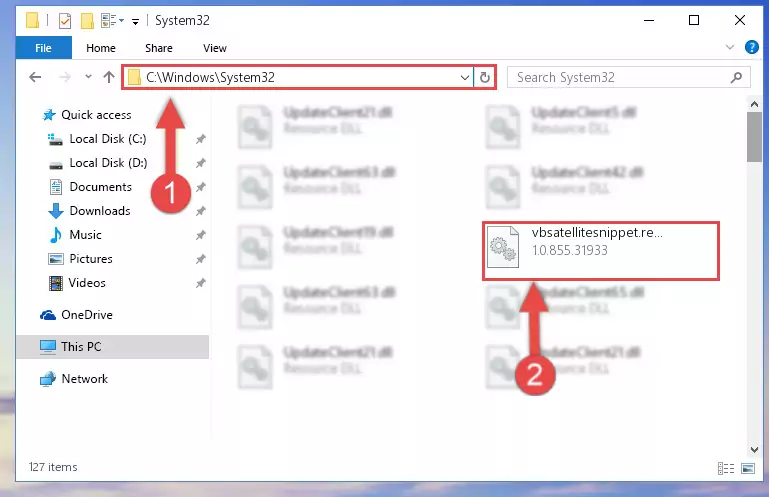
Task: Click the scrollbar down arrow
Action: pos(754,449)
